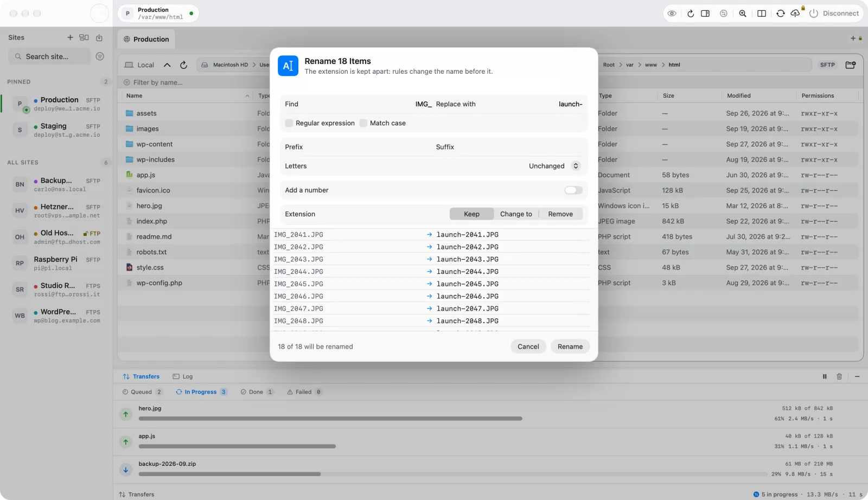Click the cloud upload icon in toolbar
Viewport: 868px width, 500px height.
tap(795, 14)
